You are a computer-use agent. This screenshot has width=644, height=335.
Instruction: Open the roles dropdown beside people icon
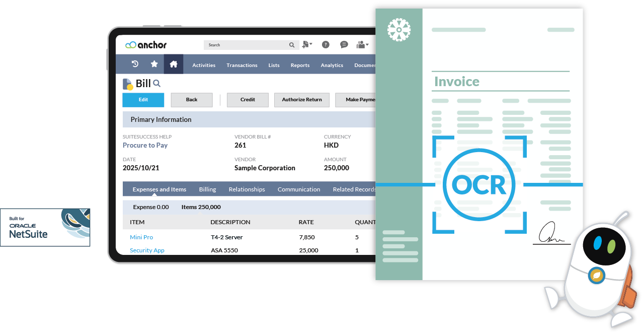(367, 44)
